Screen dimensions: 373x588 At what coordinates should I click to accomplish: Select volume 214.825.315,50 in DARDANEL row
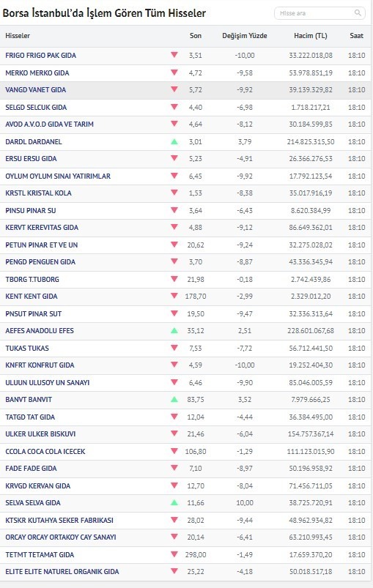311,142
